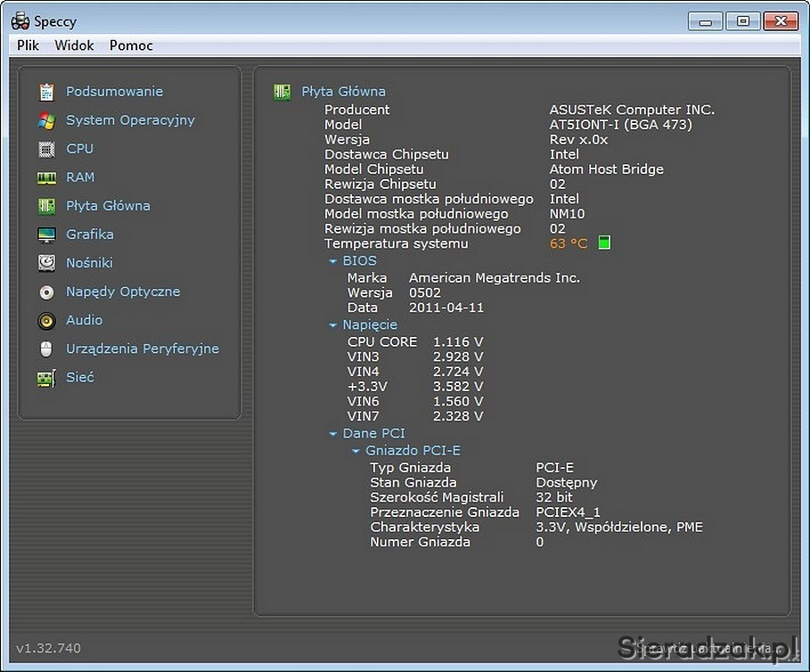The height and width of the screenshot is (672, 810).
Task: Open the Sieć section
Action: click(80, 377)
